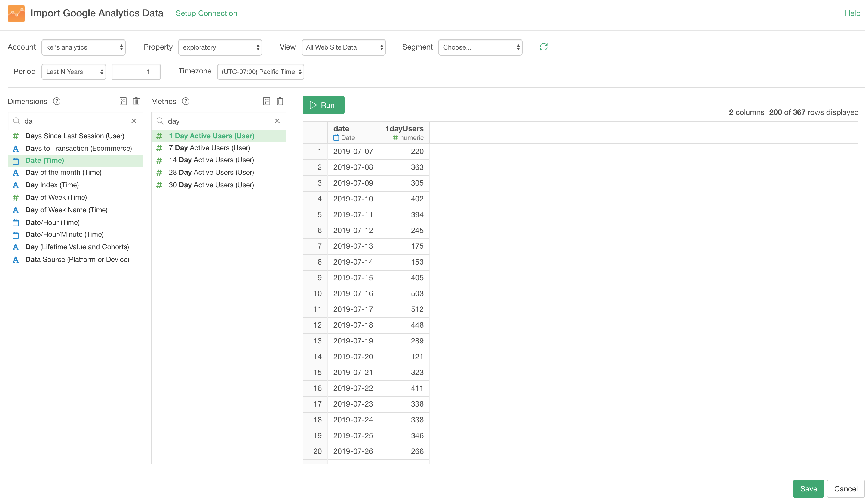Image resolution: width=865 pixels, height=504 pixels.
Task: Deselect the Date (Time) dimension
Action: pyautogui.click(x=75, y=161)
